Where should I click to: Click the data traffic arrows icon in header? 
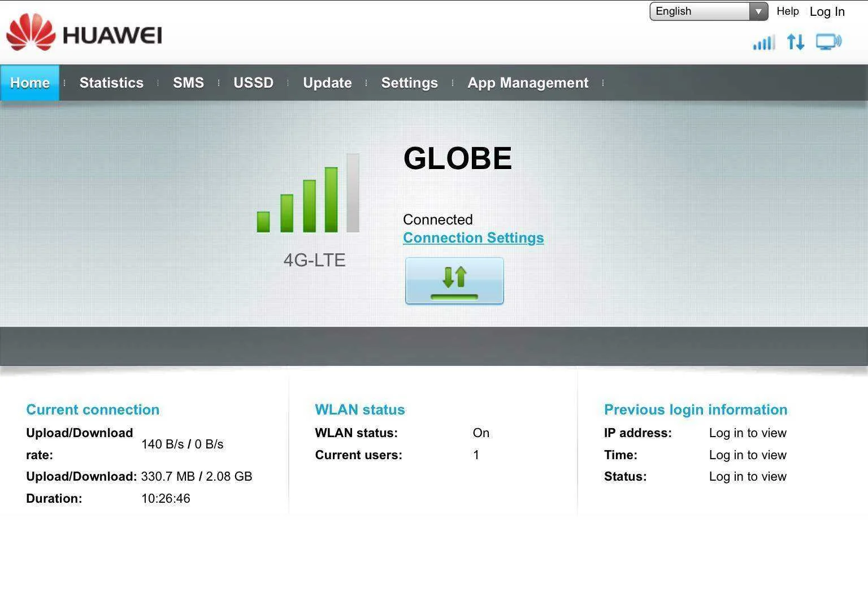pyautogui.click(x=796, y=42)
